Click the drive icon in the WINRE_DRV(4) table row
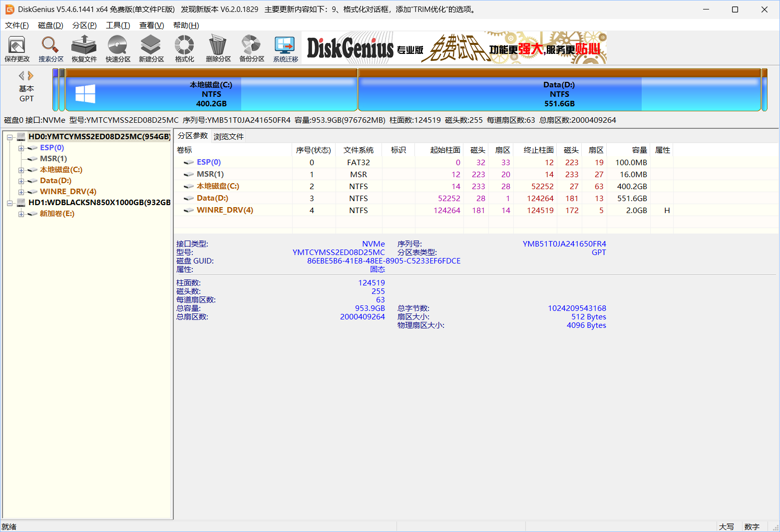 pyautogui.click(x=189, y=210)
